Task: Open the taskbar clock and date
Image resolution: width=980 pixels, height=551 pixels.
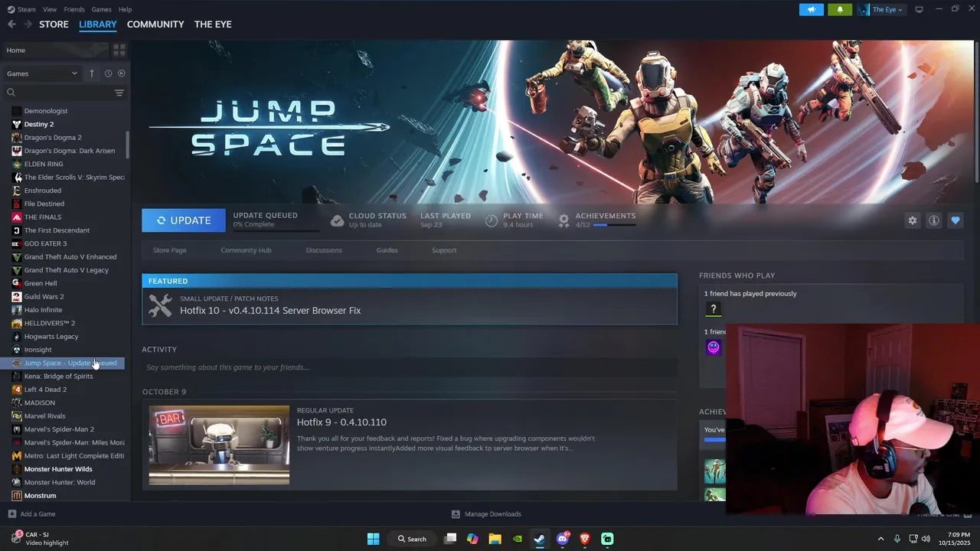Action: click(959, 539)
